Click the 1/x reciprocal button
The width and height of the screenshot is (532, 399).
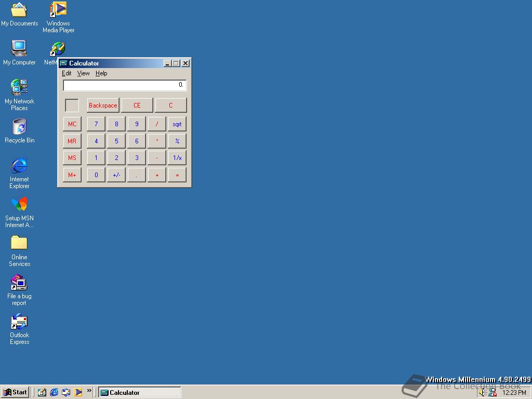177,158
